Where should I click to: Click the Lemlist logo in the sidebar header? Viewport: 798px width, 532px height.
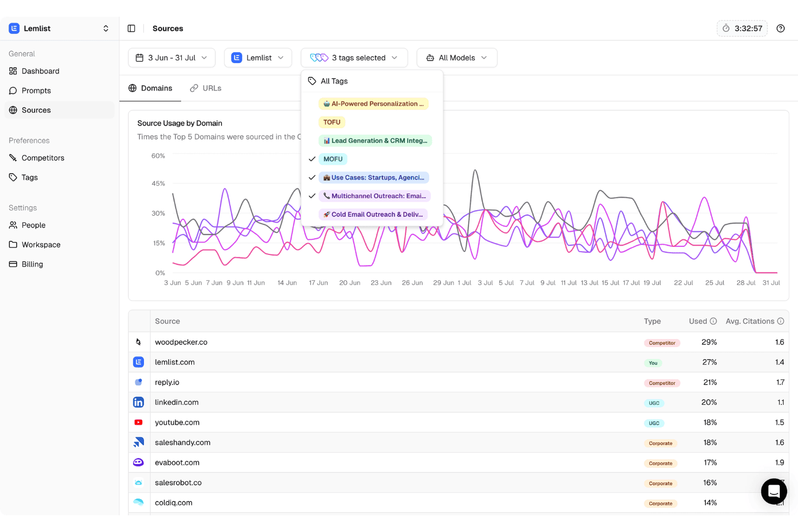point(14,29)
